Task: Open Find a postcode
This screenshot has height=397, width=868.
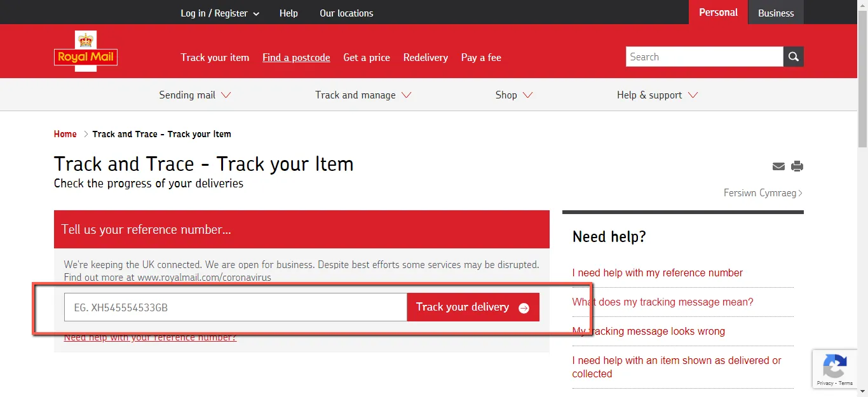Action: pos(296,57)
